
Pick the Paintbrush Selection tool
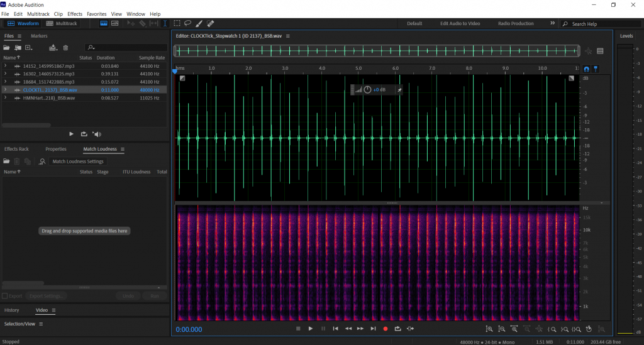pyautogui.click(x=199, y=23)
